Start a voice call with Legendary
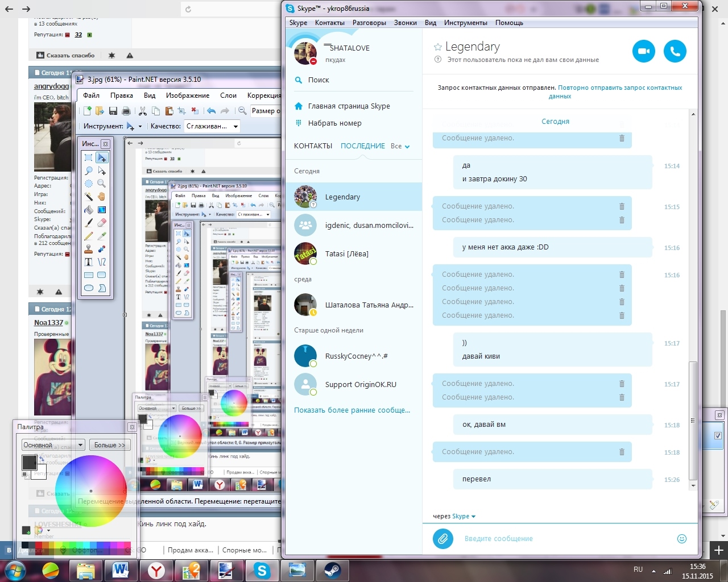 675,51
